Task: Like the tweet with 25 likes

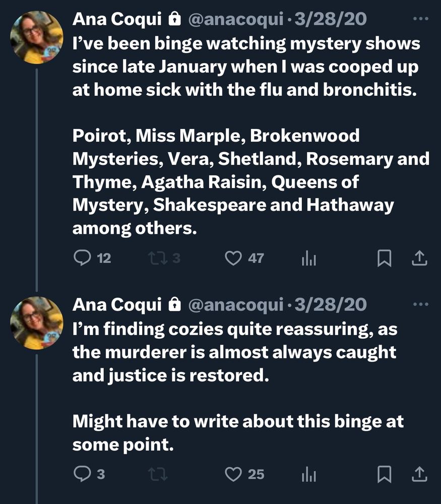Action: pos(233,474)
